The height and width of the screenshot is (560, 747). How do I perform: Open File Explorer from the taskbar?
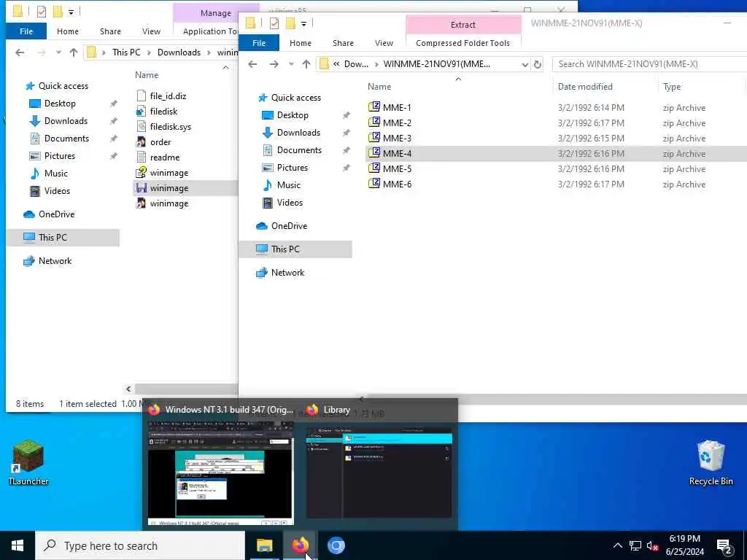(264, 545)
